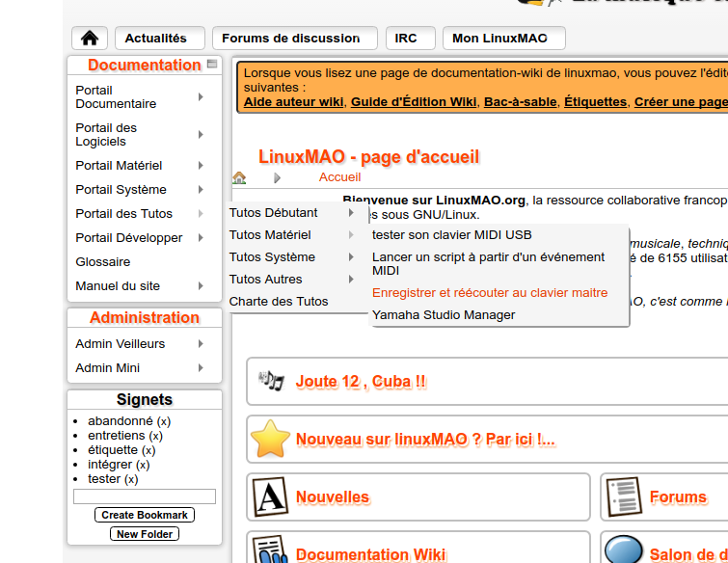This screenshot has height=563, width=728.
Task: Expand Tutos Système submenu arrow
Action: tap(351, 256)
